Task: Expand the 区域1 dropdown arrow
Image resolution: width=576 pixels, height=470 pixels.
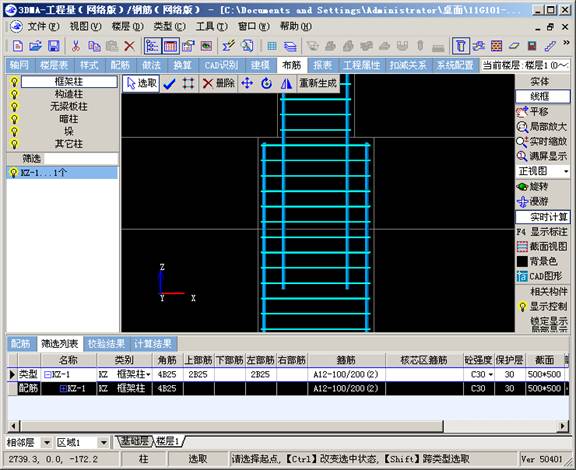Action: (x=104, y=442)
